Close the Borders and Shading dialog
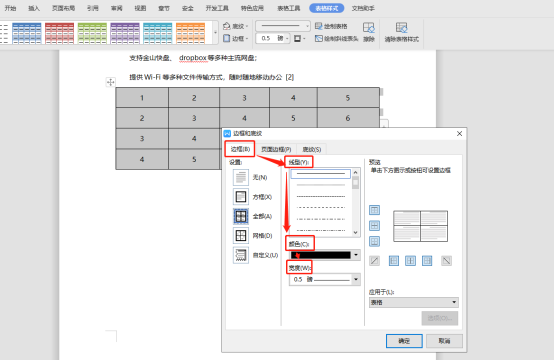This screenshot has width=554, height=361. [459, 134]
